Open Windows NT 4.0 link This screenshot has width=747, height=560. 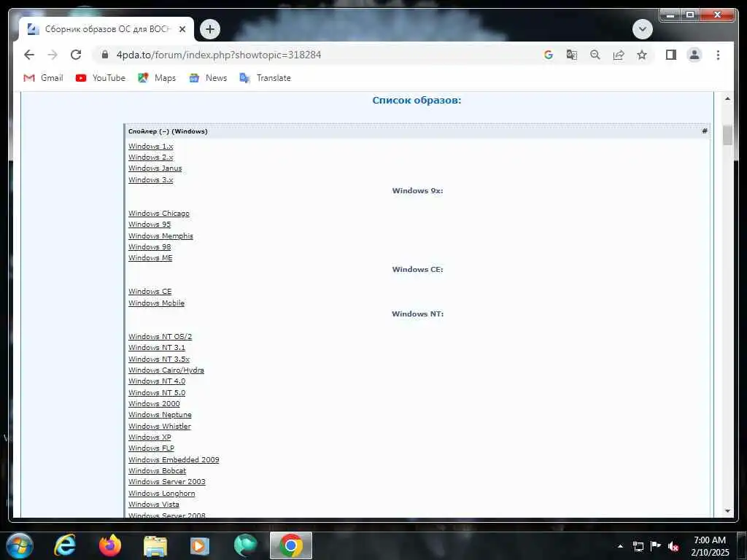click(x=157, y=381)
